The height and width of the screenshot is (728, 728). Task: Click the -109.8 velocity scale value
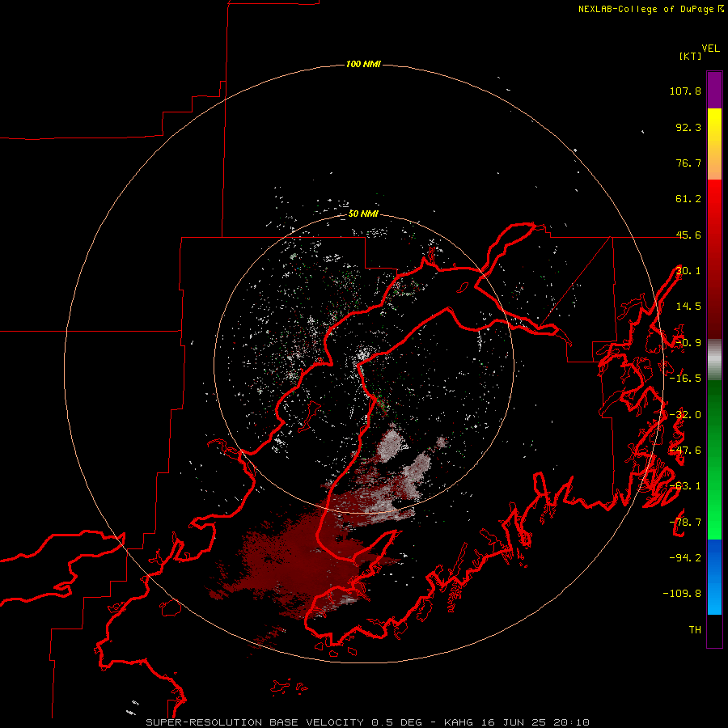[x=682, y=594]
